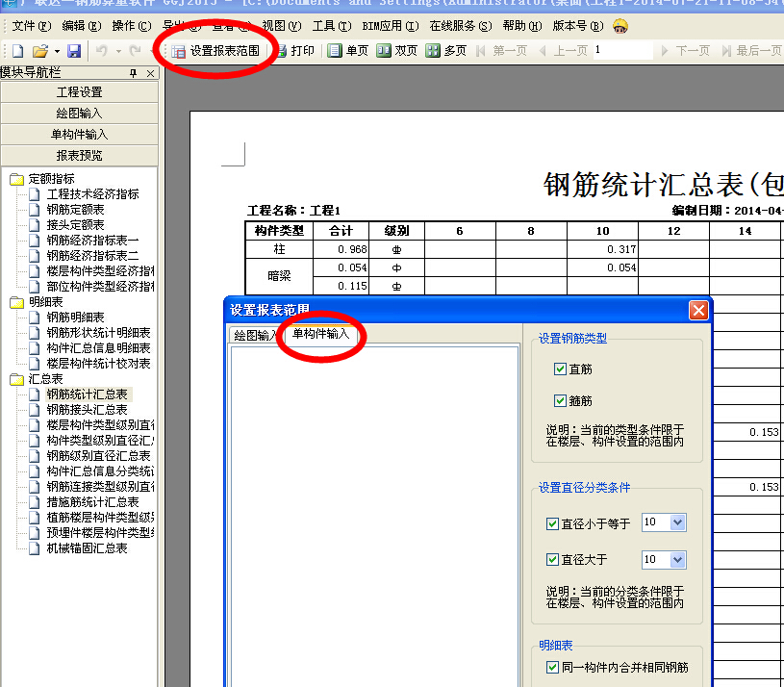
Task: Open the 版本号(B) menu
Action: [577, 26]
